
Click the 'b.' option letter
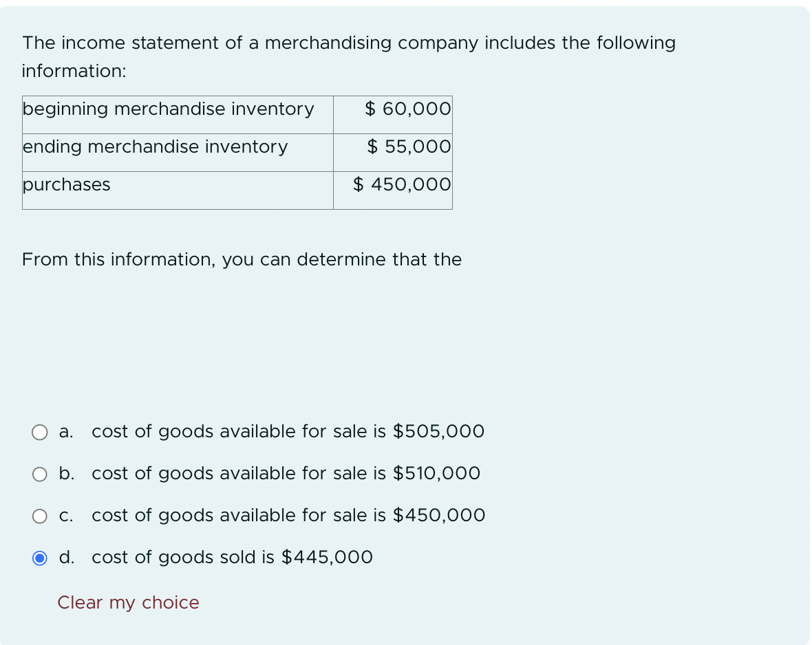pyautogui.click(x=67, y=473)
